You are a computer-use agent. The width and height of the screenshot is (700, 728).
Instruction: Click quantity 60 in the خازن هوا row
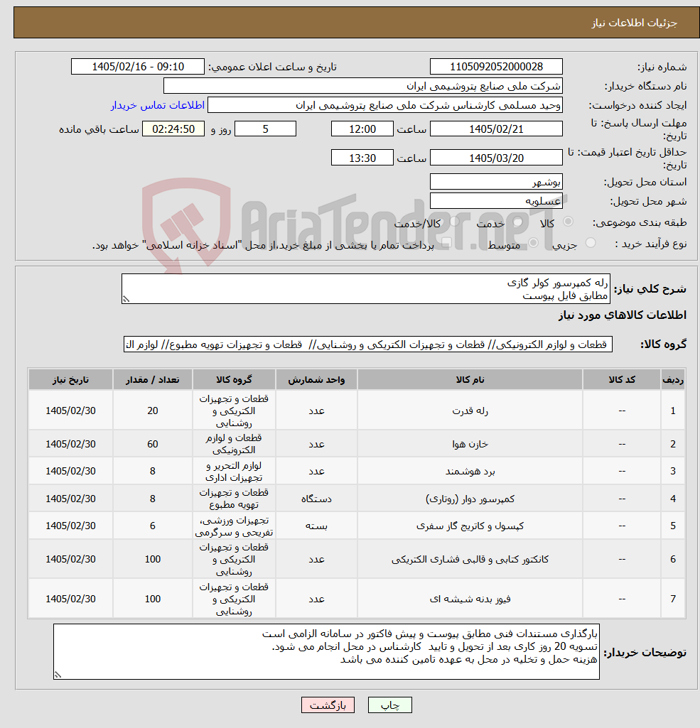click(152, 445)
